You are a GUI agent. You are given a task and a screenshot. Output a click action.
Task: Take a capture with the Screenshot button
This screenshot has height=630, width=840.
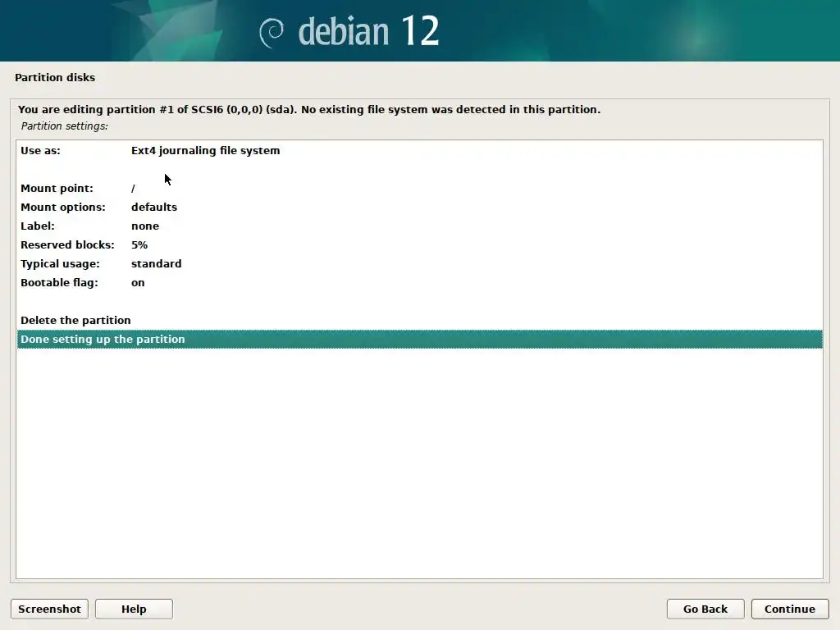point(49,609)
